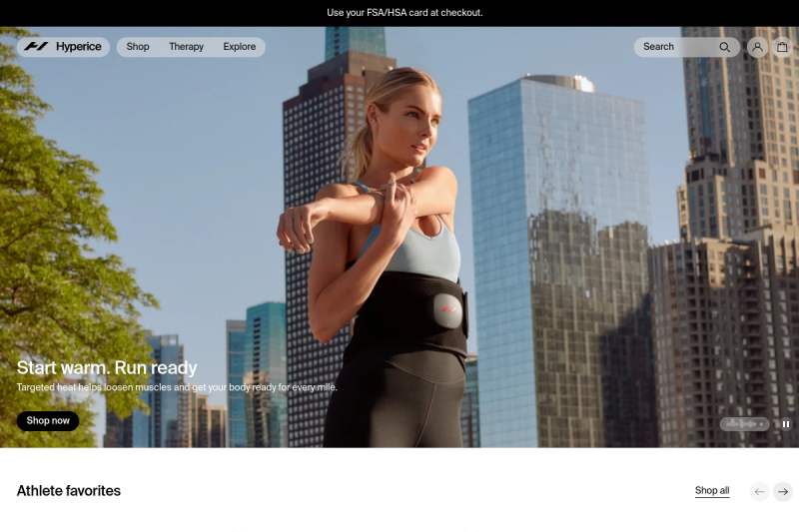Open the shopping bag cart icon

pos(782,47)
